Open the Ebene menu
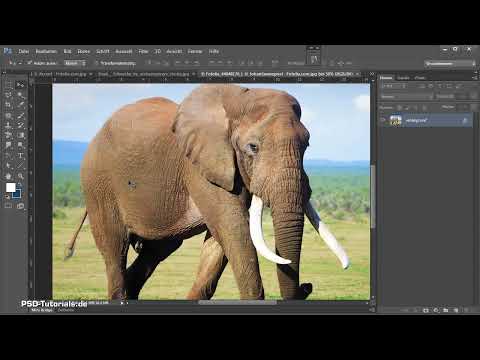The width and height of the screenshot is (480, 360). (83, 51)
